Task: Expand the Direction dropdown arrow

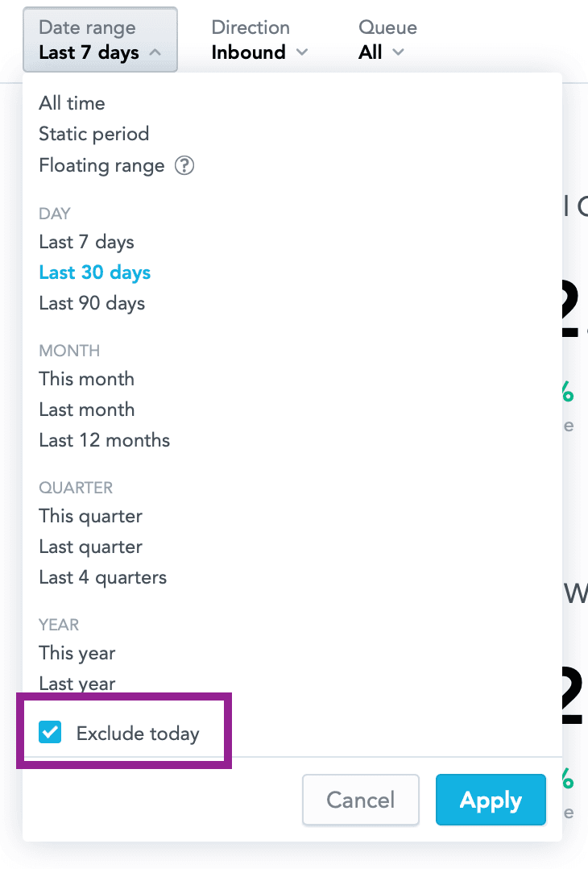Action: [303, 52]
